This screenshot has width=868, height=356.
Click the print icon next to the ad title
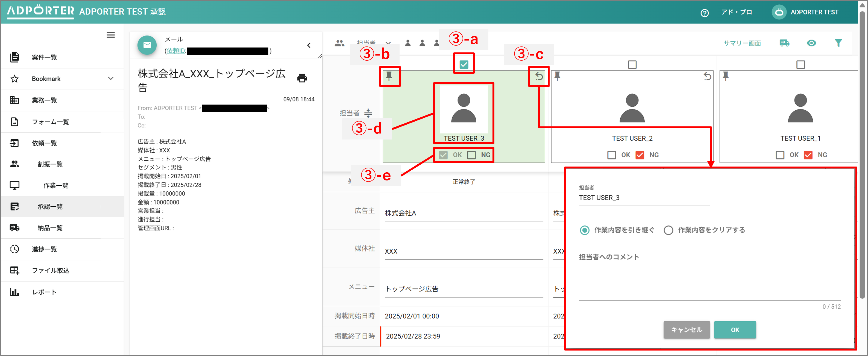pyautogui.click(x=302, y=78)
